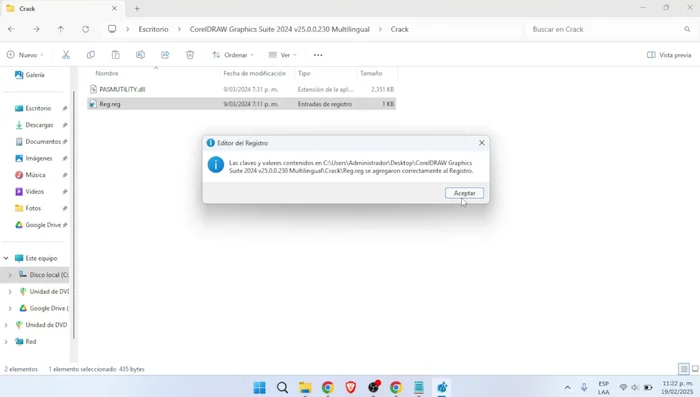
Task: Sort by the Nombre column header
Action: tap(107, 73)
